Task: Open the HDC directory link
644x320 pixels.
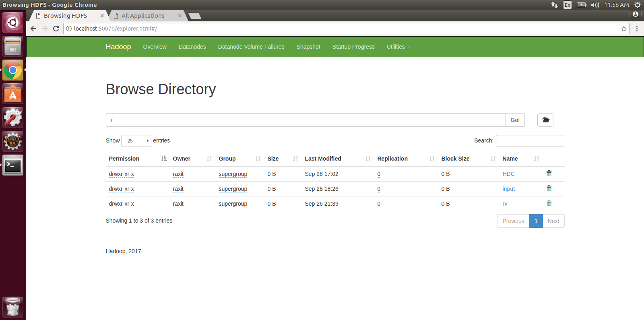Action: point(508,174)
